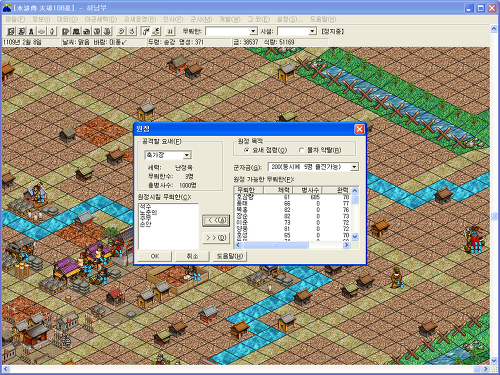
Task: Click the red armored warrior unit on the map
Action: click(474, 239)
